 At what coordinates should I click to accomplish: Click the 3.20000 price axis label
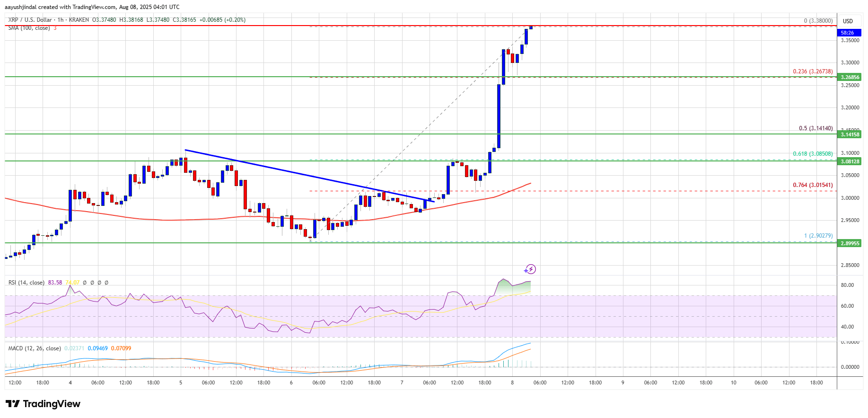(x=850, y=107)
